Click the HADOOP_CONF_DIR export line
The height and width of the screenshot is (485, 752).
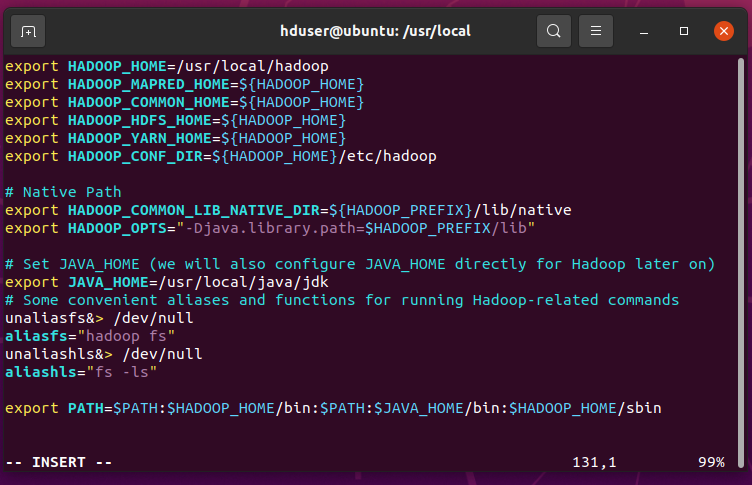(221, 156)
